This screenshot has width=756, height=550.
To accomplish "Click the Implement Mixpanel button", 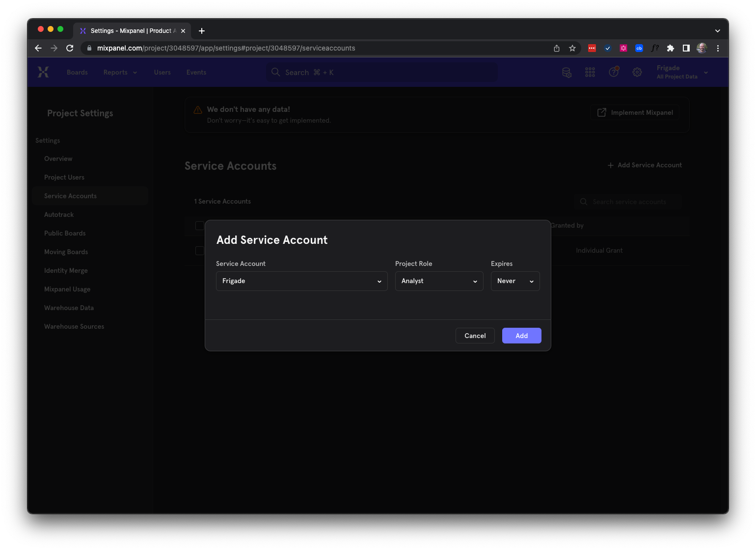I will [635, 112].
